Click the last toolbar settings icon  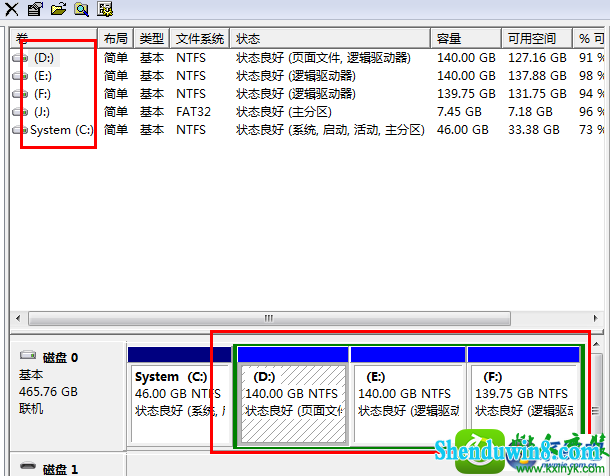click(105, 9)
